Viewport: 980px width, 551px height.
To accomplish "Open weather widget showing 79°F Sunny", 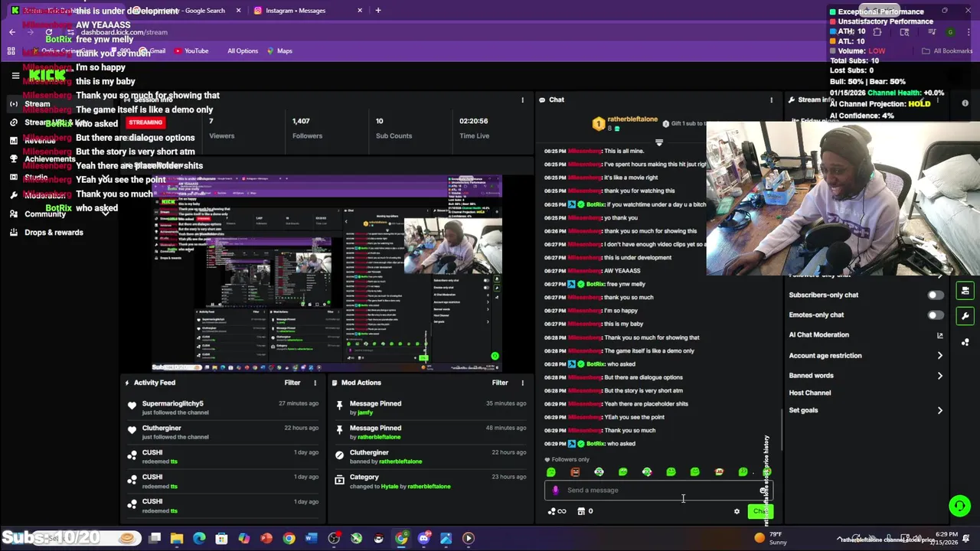I will [769, 538].
